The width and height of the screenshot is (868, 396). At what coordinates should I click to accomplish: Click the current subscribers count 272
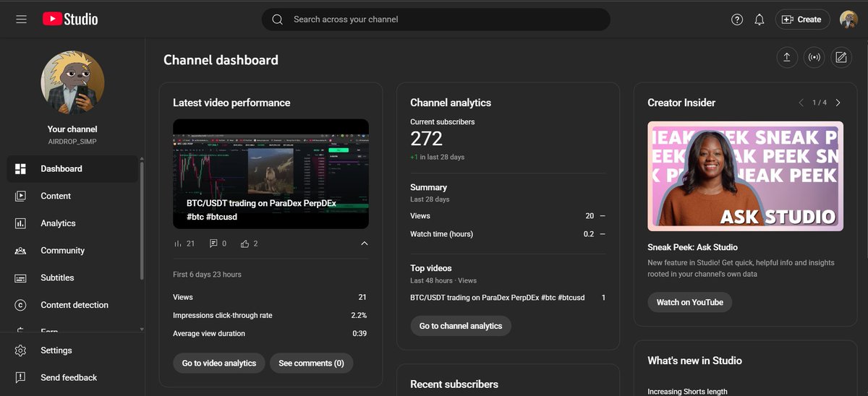pyautogui.click(x=426, y=139)
